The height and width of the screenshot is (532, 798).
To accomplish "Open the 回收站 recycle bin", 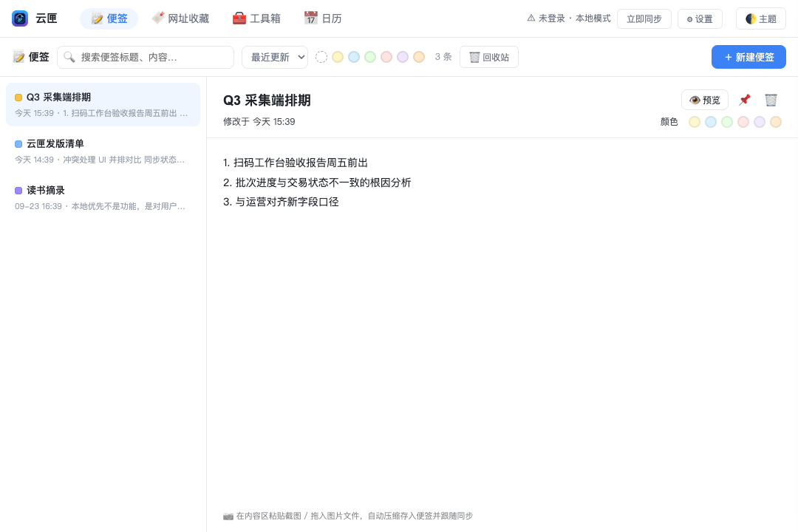I will pos(489,57).
